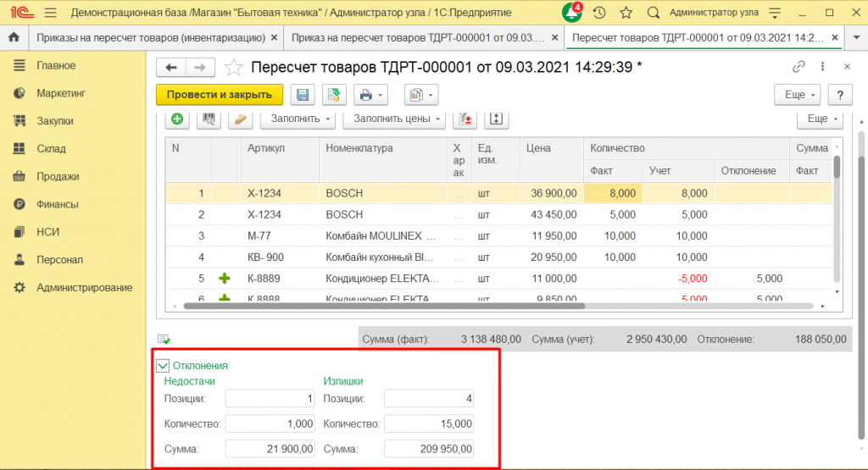Open Финансы section
The width and height of the screenshot is (868, 470).
[x=57, y=204]
